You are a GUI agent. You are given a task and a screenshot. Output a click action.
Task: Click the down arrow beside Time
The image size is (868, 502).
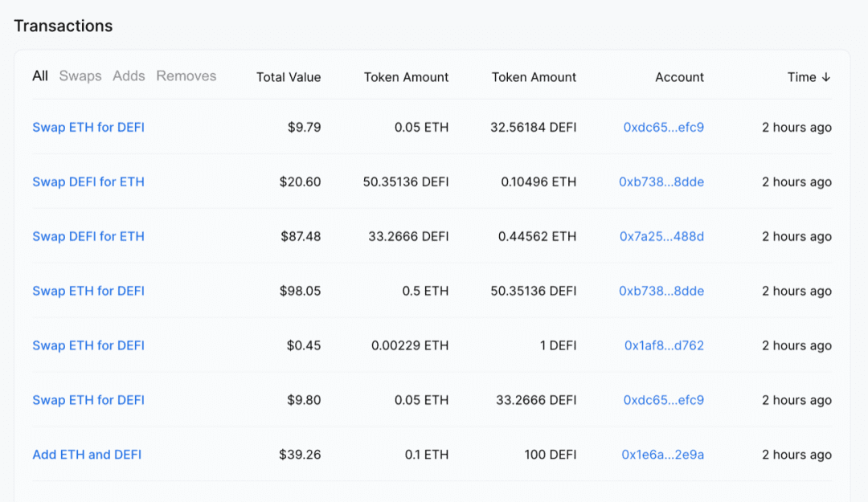[826, 77]
